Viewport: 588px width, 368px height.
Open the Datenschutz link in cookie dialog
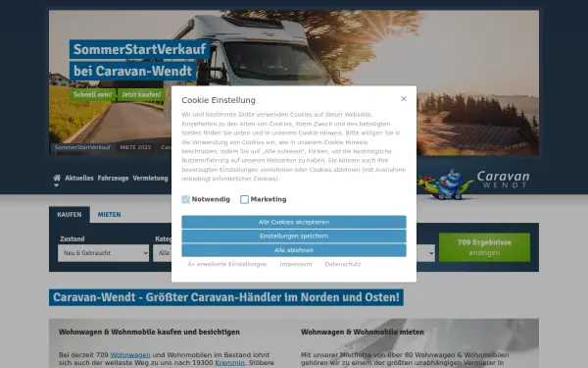(343, 264)
